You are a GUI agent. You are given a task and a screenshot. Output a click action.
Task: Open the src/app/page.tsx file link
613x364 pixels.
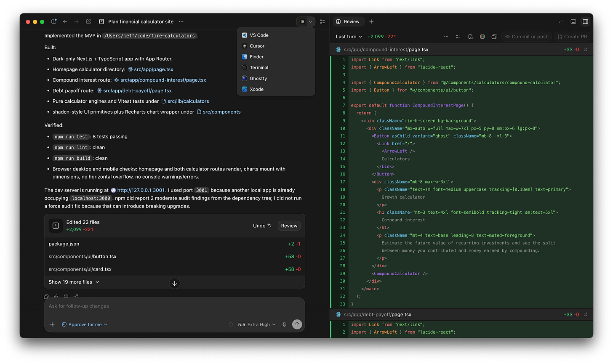tap(150, 69)
